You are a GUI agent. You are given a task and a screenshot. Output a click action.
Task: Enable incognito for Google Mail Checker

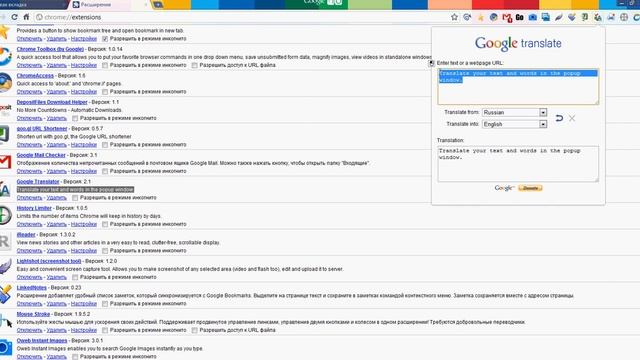tap(105, 171)
